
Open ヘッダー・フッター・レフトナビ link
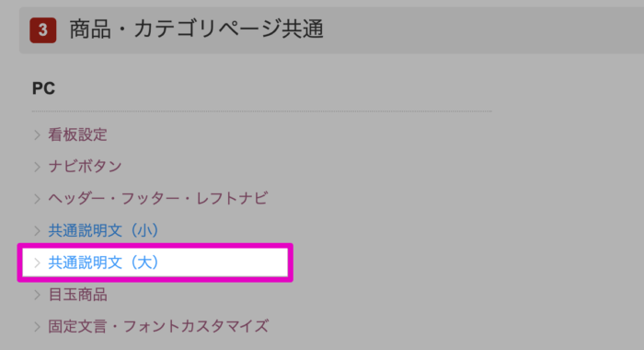pos(158,198)
